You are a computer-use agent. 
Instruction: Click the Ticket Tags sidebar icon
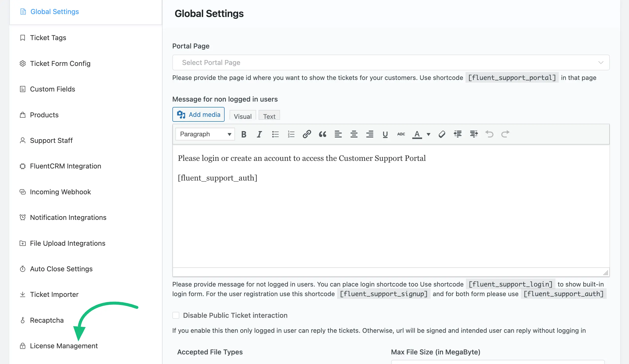[x=23, y=37]
